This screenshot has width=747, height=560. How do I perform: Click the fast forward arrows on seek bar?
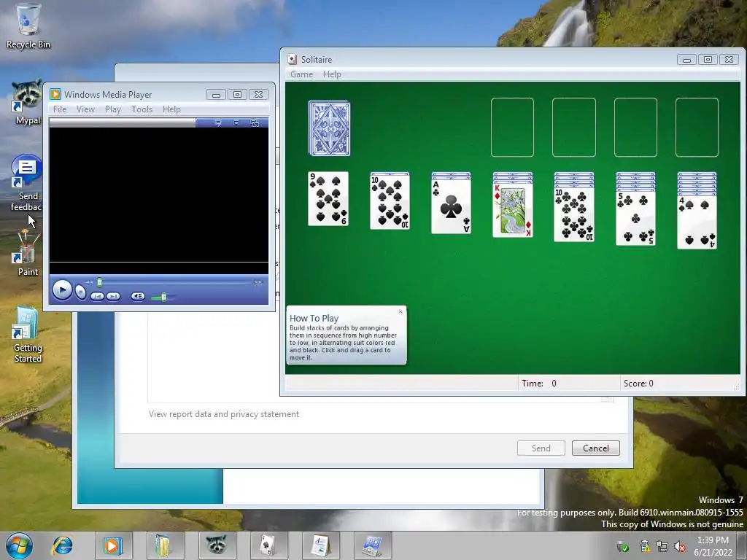pyautogui.click(x=258, y=283)
